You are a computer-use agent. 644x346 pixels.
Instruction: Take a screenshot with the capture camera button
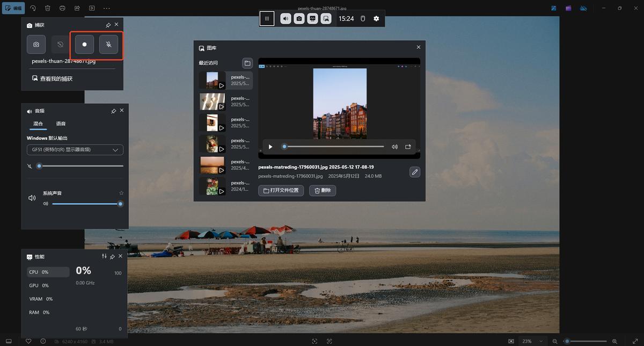[36, 45]
